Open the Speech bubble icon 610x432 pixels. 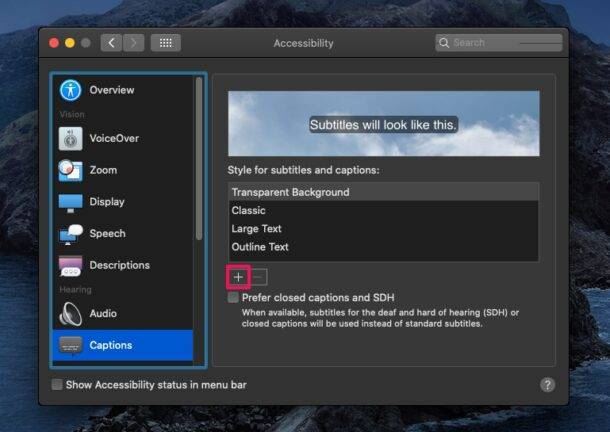[70, 234]
